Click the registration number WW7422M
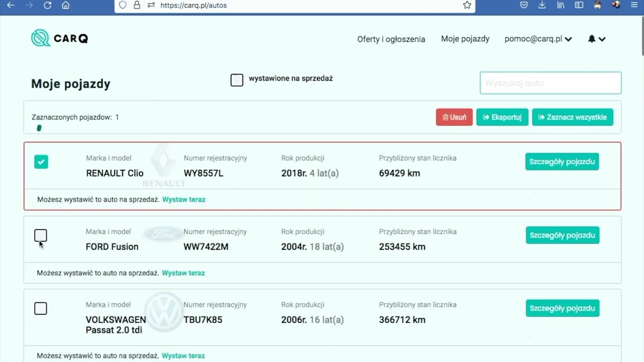The height and width of the screenshot is (362, 644). [206, 247]
